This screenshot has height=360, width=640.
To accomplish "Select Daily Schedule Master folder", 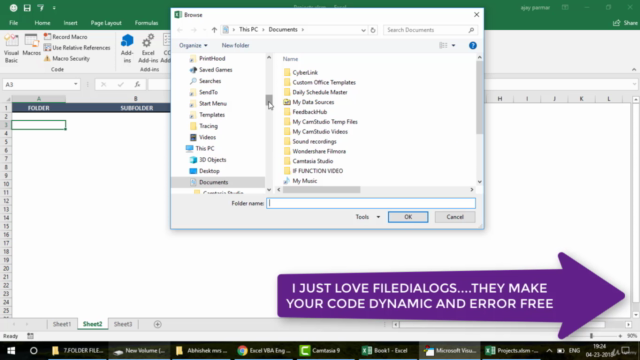I will pyautogui.click(x=320, y=92).
